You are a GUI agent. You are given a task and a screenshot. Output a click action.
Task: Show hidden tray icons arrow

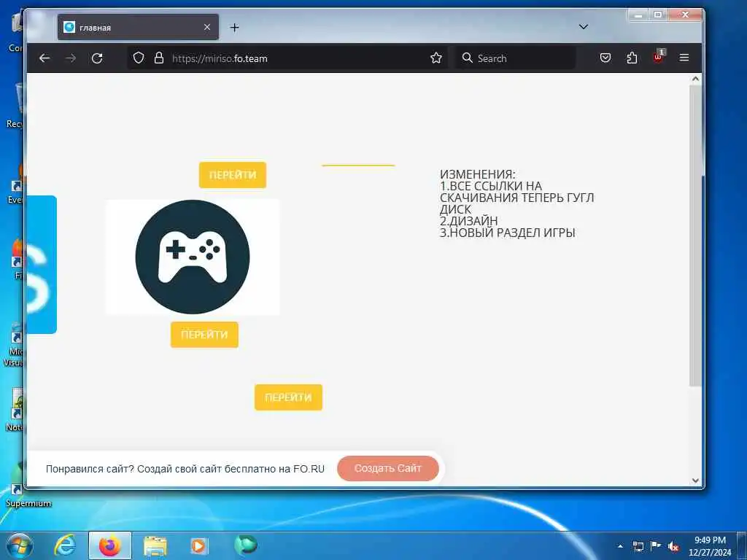tap(620, 546)
